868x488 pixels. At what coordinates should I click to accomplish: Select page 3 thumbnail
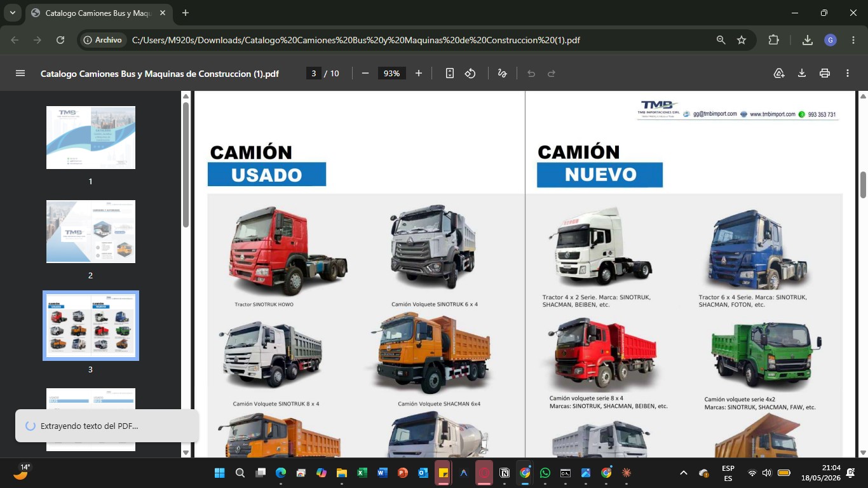[91, 325]
